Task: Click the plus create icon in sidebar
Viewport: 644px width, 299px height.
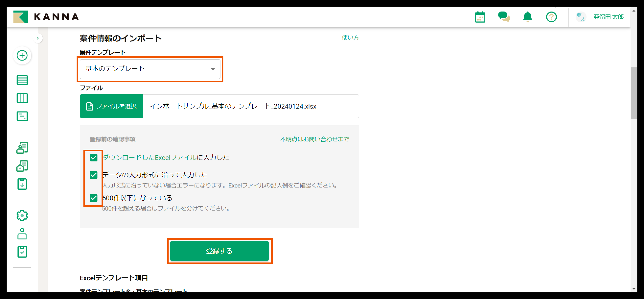Action: (22, 55)
